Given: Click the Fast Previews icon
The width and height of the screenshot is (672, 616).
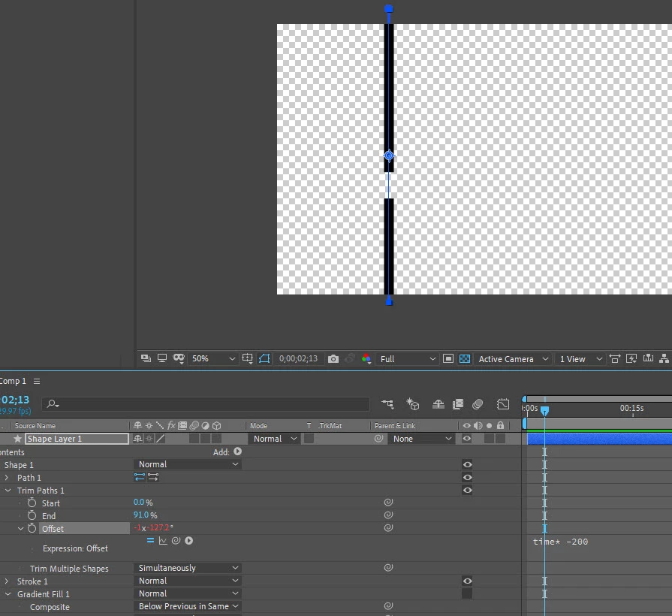Looking at the screenshot, I should [x=631, y=359].
